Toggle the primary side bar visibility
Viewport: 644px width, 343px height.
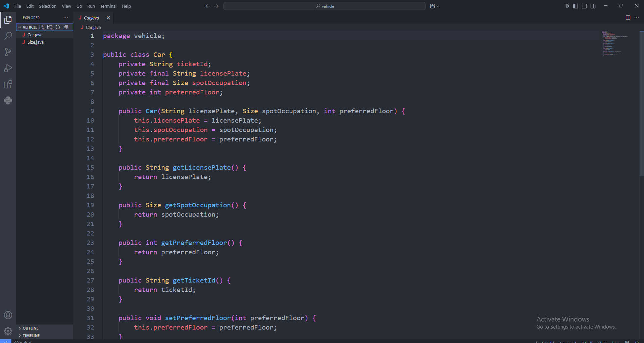tap(576, 6)
